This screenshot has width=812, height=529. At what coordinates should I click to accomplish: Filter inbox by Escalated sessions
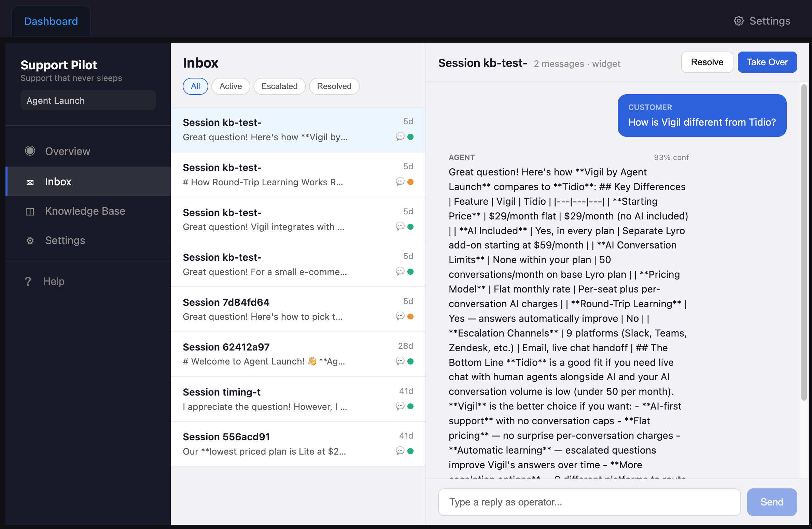coord(279,86)
